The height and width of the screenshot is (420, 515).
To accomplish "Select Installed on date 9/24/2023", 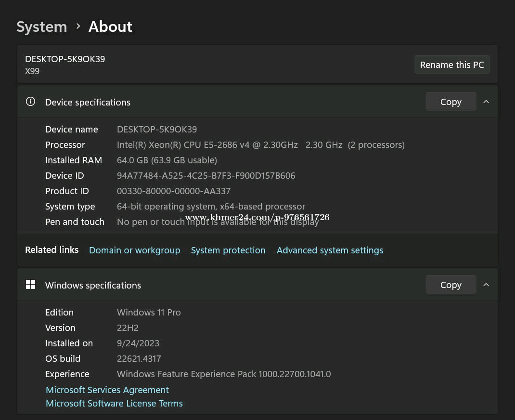I will click(x=138, y=343).
